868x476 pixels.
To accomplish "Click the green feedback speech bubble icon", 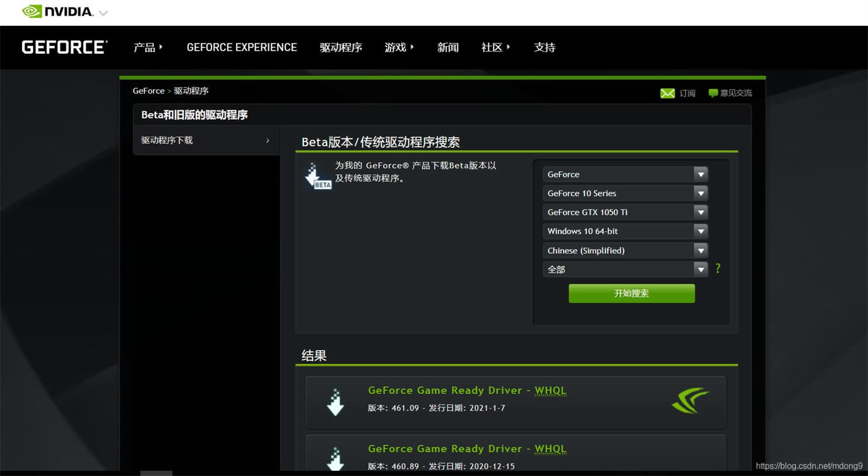I will click(x=713, y=94).
